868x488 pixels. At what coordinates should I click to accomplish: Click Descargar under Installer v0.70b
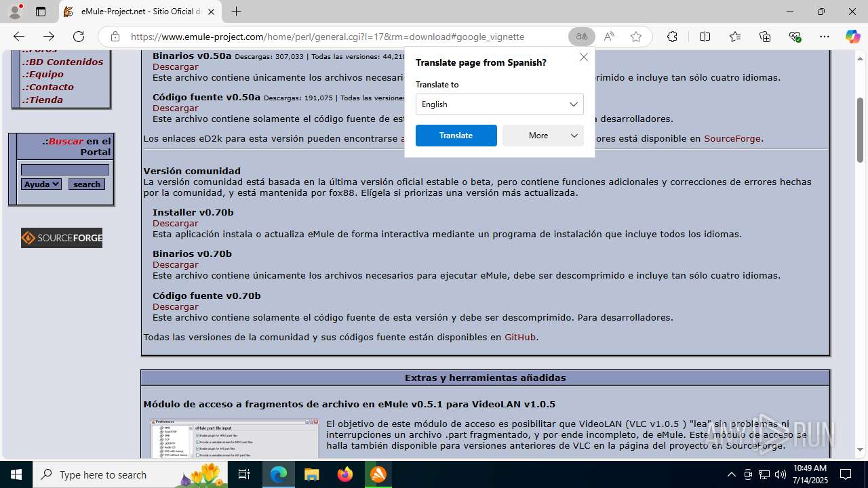pyautogui.click(x=176, y=223)
